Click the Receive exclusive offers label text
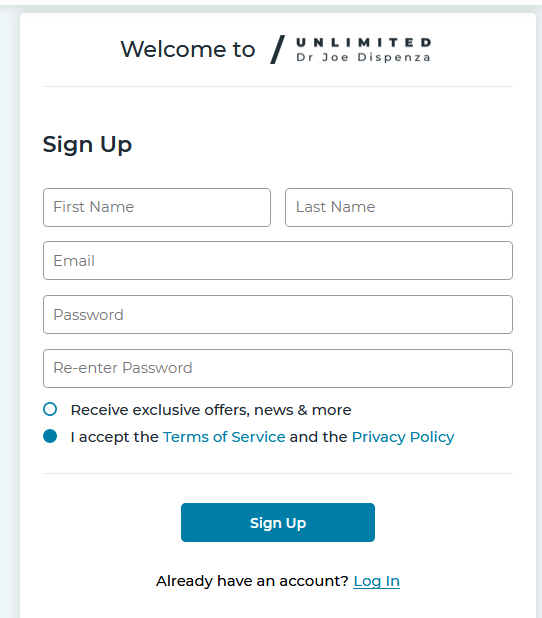The image size is (542, 618). click(x=211, y=410)
